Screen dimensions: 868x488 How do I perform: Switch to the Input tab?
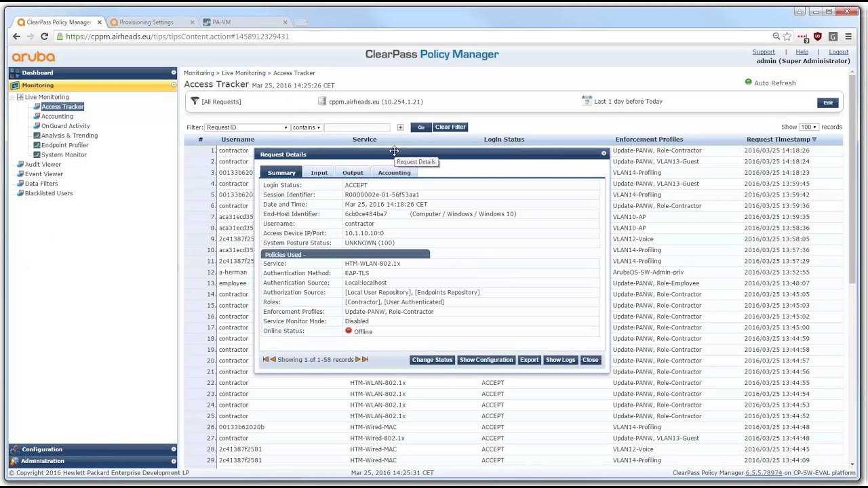[x=319, y=173]
